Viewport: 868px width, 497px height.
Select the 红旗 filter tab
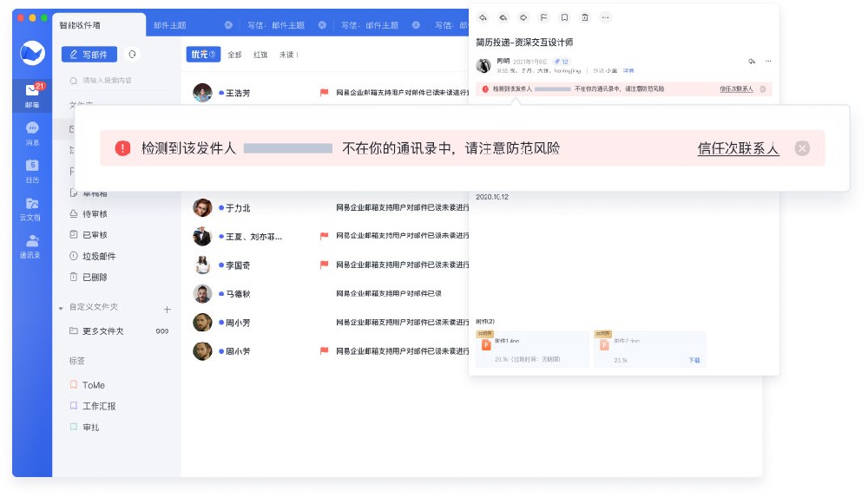pyautogui.click(x=260, y=55)
